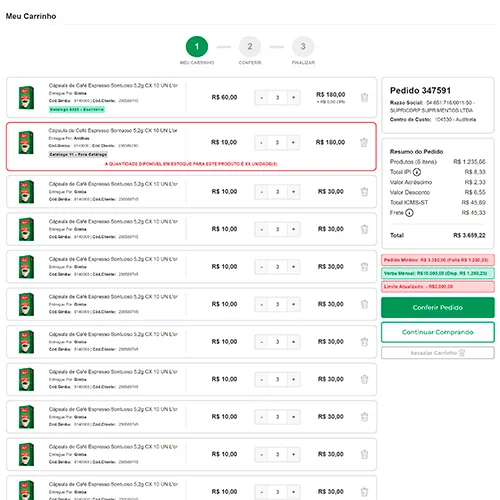The image size is (500, 500).
Task: Click the Centro de Custo Auditoria text
Action: tap(433, 119)
